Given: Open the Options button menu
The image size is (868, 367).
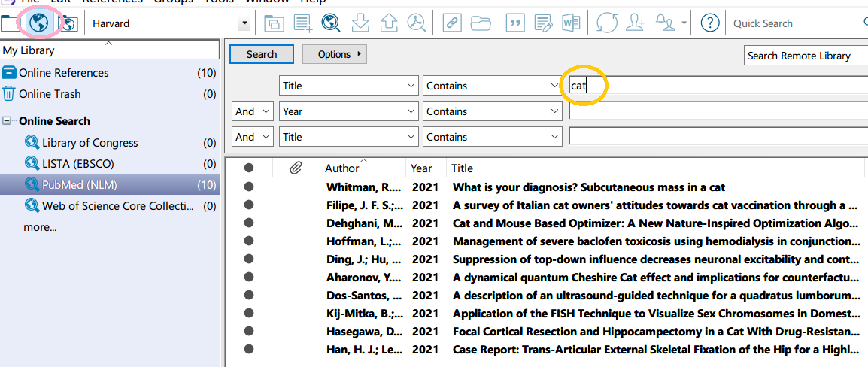Looking at the screenshot, I should point(335,54).
